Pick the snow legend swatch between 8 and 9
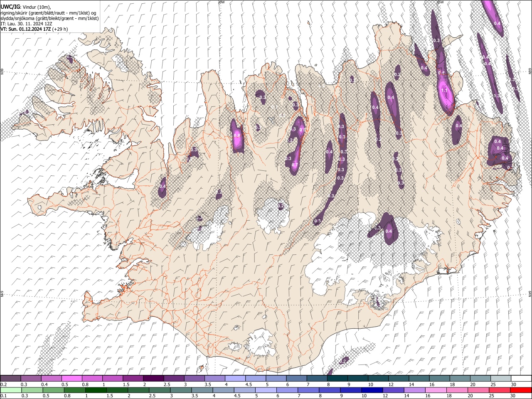This screenshot has height=399, width=532. pos(337,378)
